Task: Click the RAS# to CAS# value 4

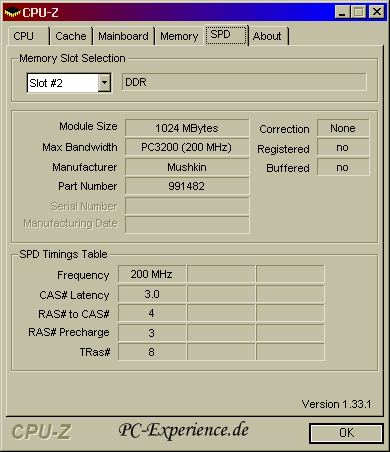Action: pos(152,313)
